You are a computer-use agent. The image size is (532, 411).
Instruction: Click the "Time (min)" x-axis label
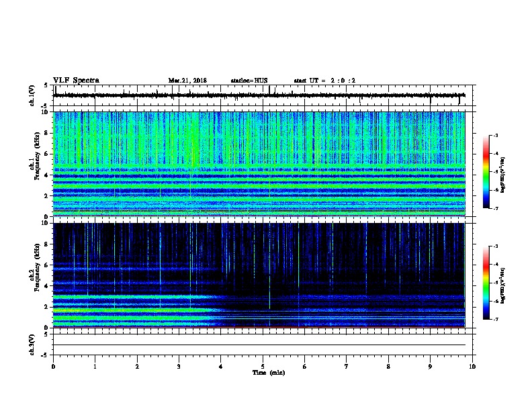pos(269,373)
